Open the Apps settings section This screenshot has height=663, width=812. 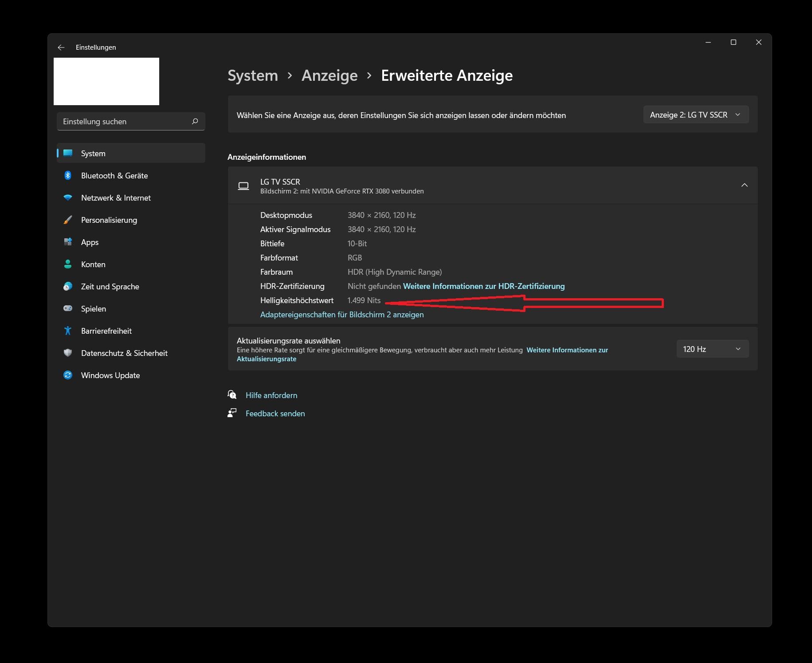pos(131,242)
